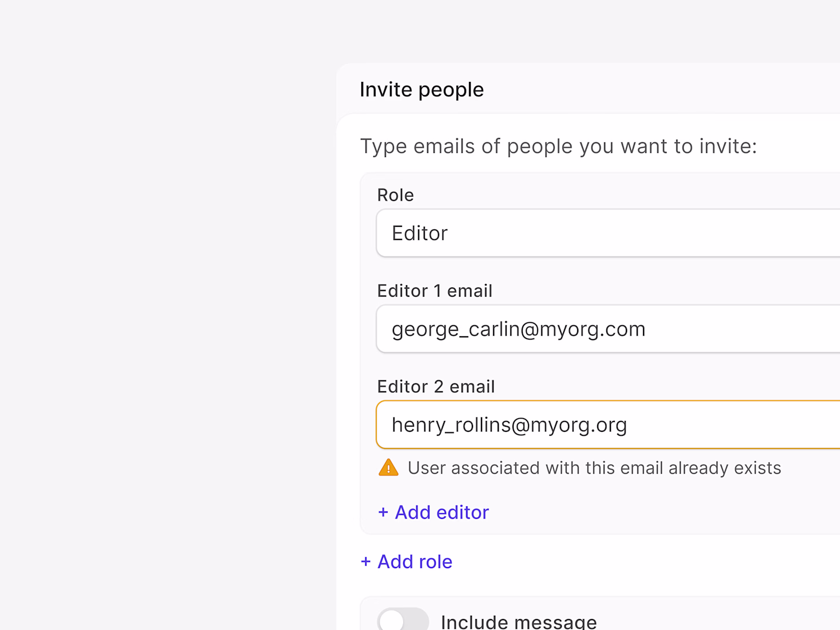Screen dimensions: 840x630
Task: Click the plus sign before Add role
Action: tap(366, 562)
